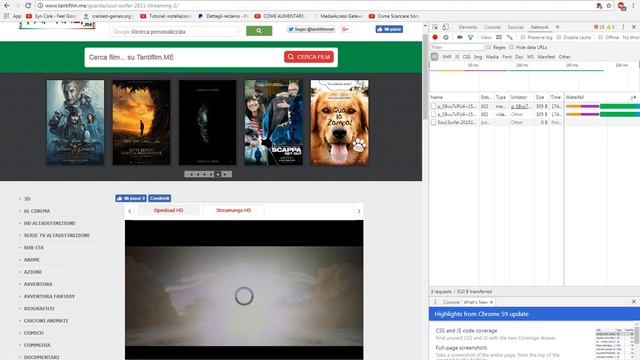
Task: Click the yellow warning count indicator
Action: click(610, 27)
